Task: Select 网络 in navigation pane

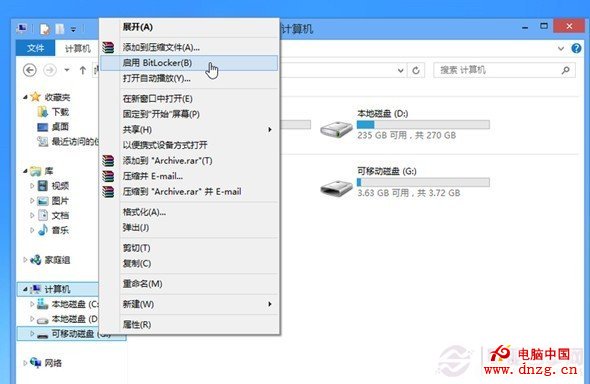Action: (x=53, y=363)
